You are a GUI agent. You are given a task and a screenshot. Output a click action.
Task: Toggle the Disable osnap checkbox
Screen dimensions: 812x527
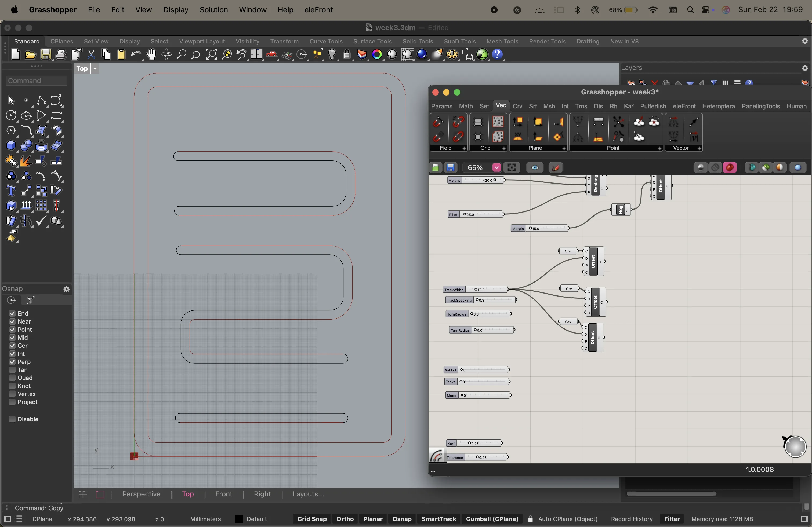click(x=12, y=419)
